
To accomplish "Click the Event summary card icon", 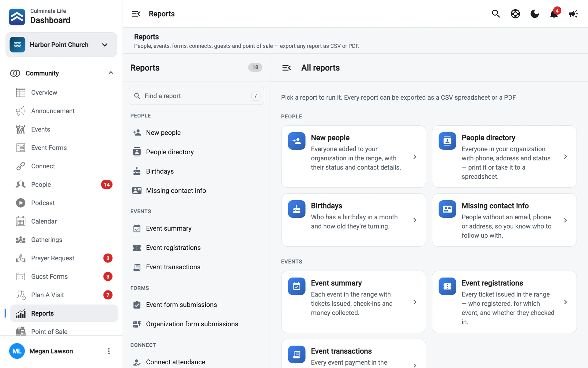I will 297,286.
